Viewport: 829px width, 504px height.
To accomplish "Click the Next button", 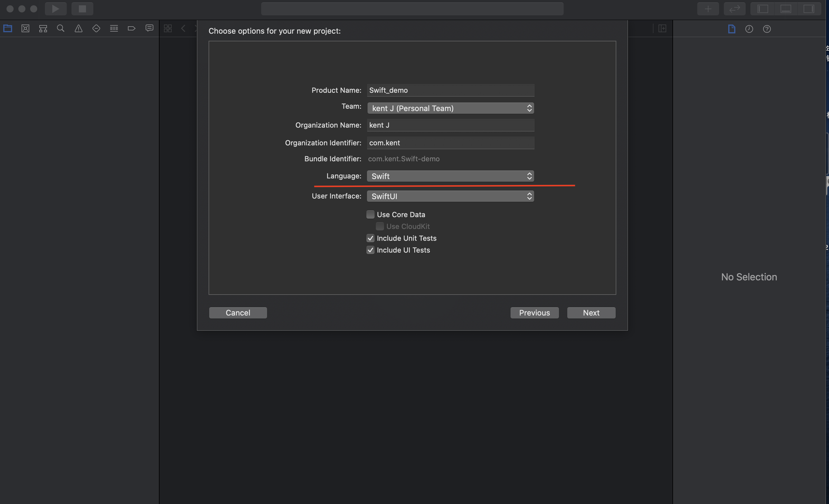I will pos(591,313).
